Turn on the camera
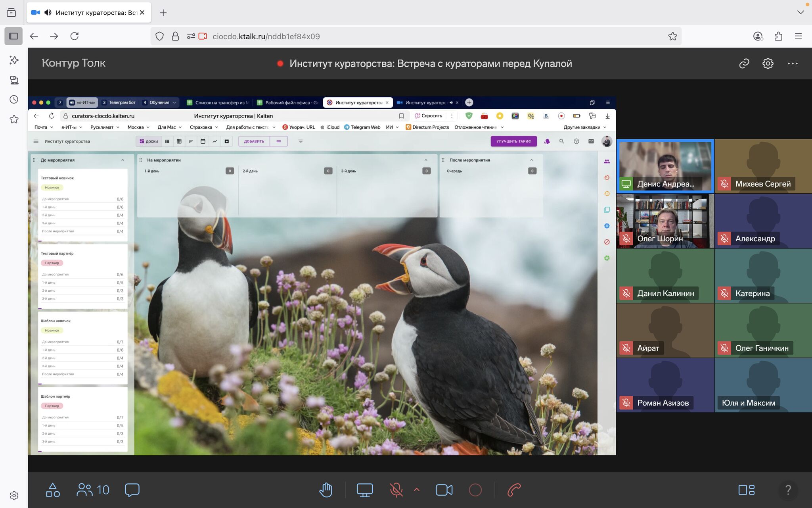This screenshot has height=508, width=812. pos(444,490)
